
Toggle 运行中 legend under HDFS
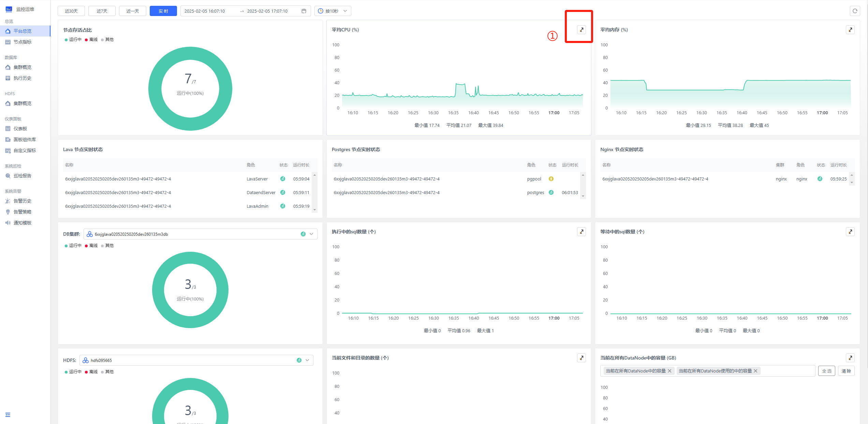click(73, 372)
